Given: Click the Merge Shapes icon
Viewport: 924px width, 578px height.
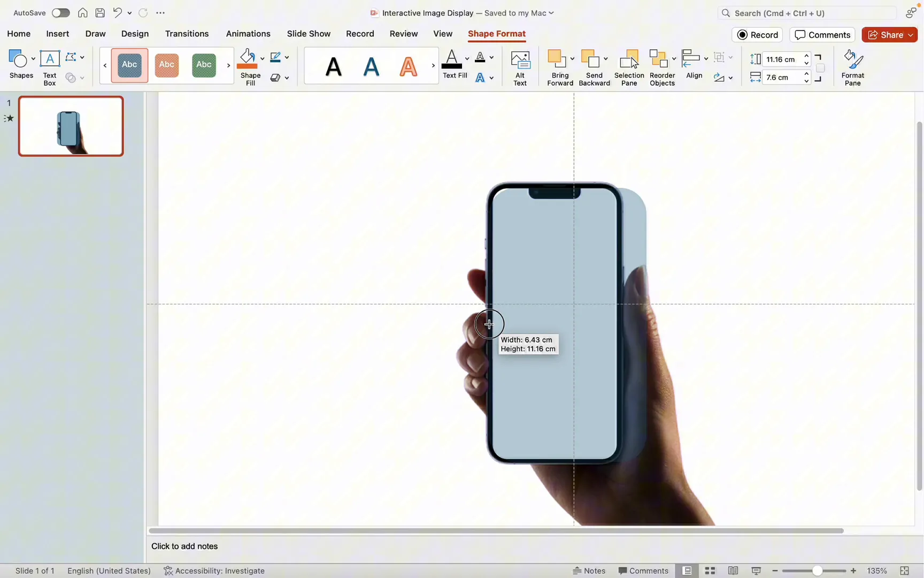Looking at the screenshot, I should tap(71, 78).
